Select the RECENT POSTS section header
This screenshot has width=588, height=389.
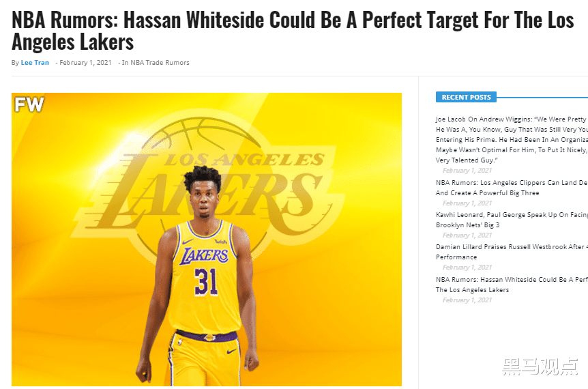pos(466,97)
